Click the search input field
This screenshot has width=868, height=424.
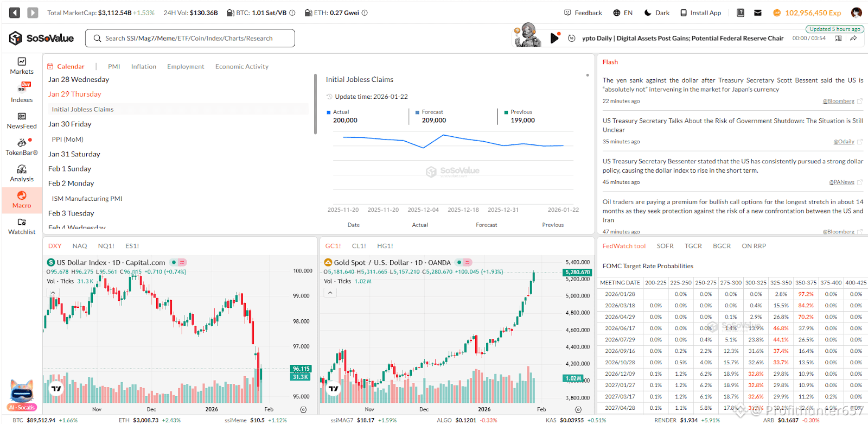[190, 38]
